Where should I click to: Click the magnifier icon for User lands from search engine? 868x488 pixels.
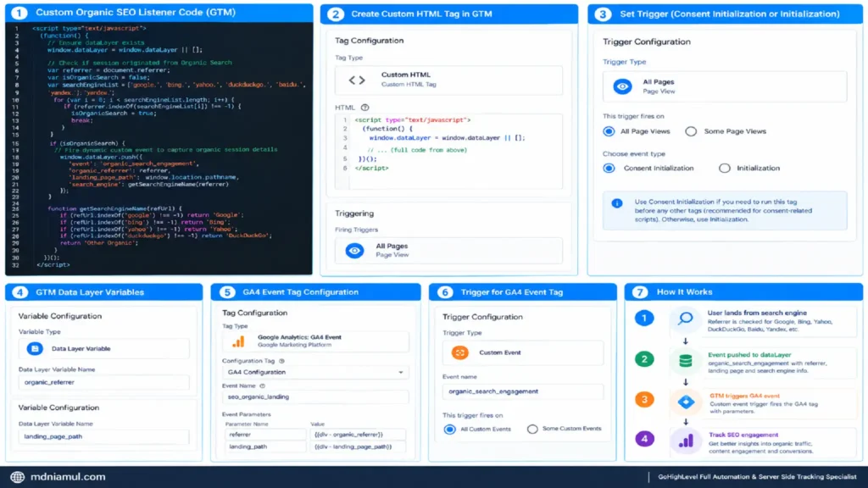click(x=685, y=319)
